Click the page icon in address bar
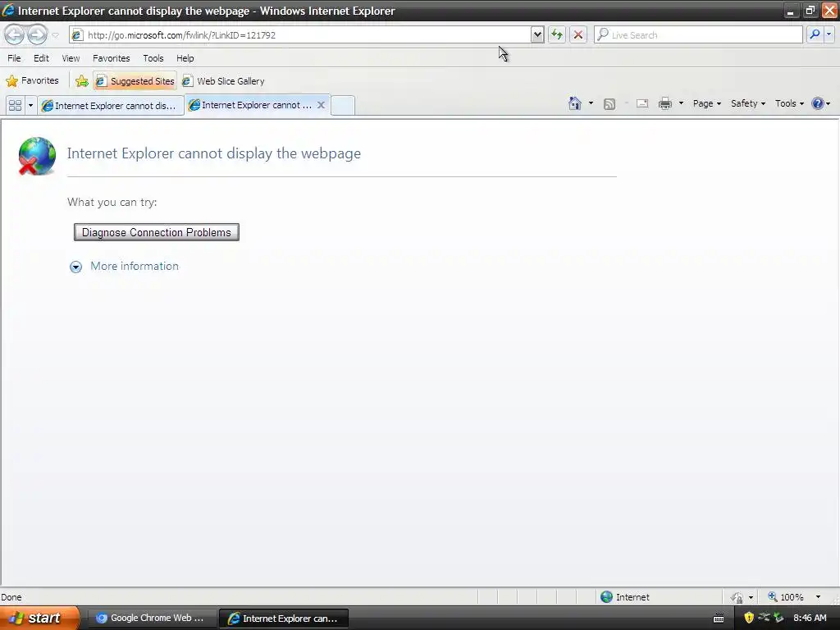This screenshot has height=630, width=840. [x=77, y=34]
